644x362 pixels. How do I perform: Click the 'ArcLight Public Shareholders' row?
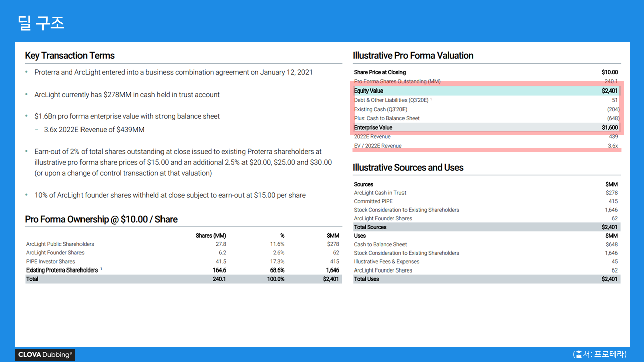(x=183, y=244)
